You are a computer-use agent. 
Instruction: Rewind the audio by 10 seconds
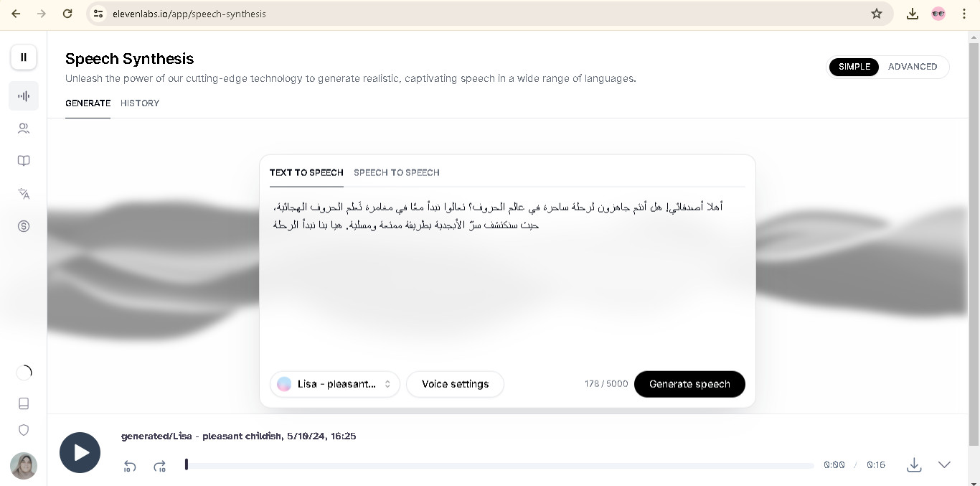[130, 466]
